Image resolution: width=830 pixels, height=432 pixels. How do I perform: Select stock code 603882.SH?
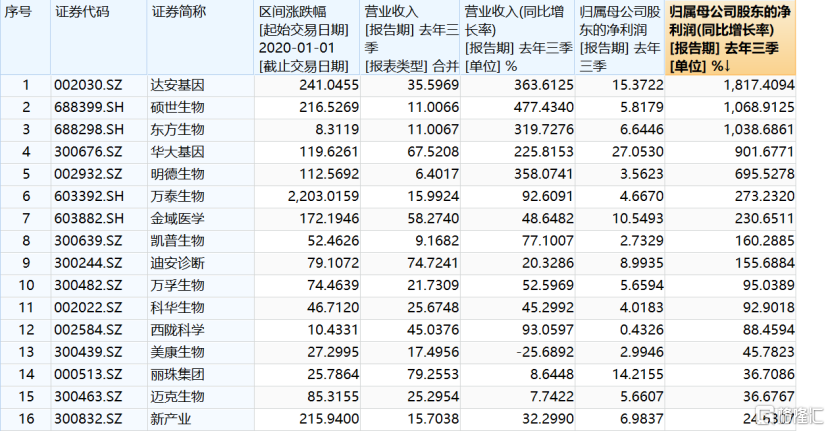pyautogui.click(x=89, y=219)
